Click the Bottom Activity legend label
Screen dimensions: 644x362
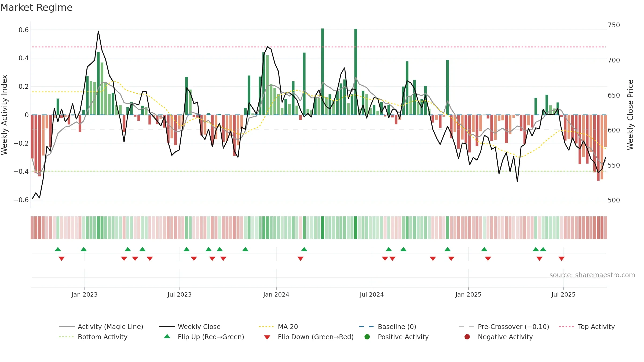point(103,337)
